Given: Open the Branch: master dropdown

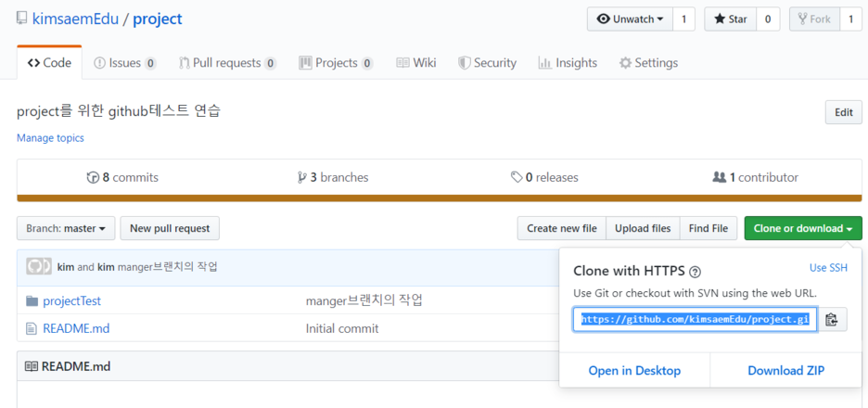Looking at the screenshot, I should click(x=66, y=228).
